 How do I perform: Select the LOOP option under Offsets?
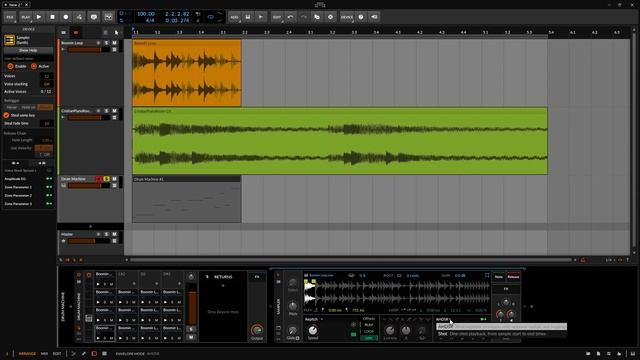[369, 331]
